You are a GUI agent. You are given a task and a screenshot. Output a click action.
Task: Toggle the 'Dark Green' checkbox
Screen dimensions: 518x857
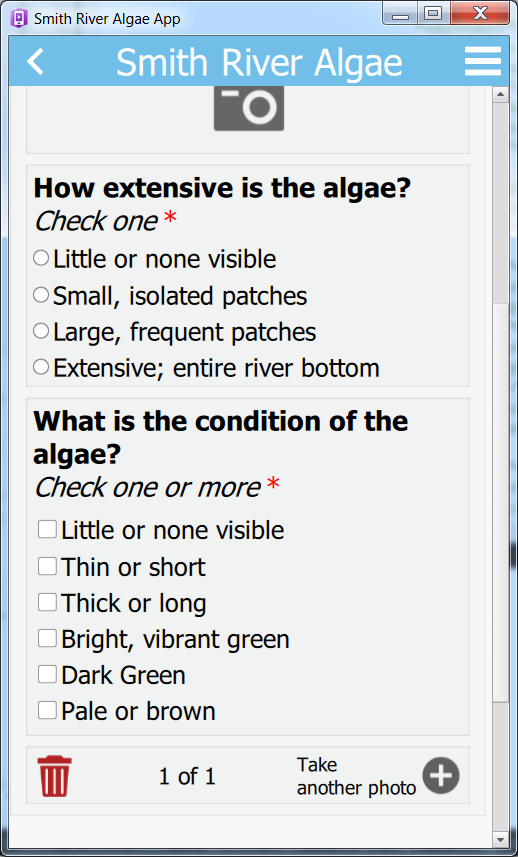point(48,674)
